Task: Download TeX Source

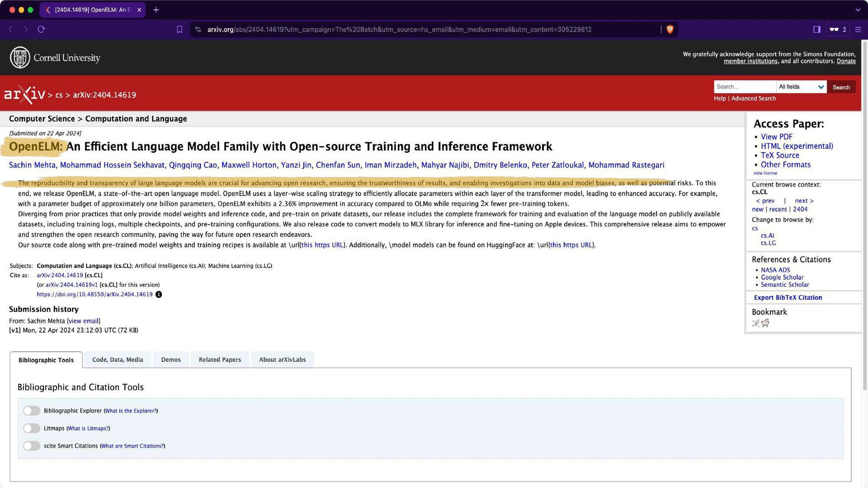Action: [x=780, y=155]
